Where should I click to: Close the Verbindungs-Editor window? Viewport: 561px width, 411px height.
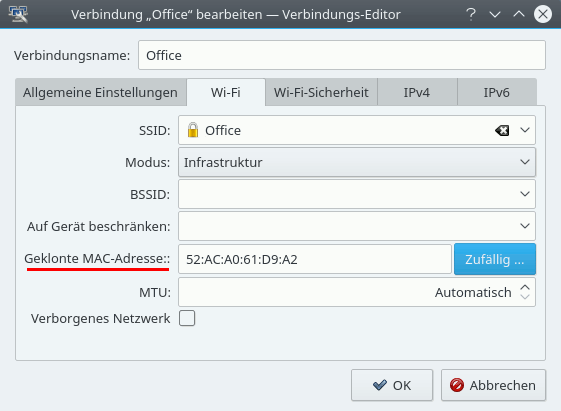[543, 14]
